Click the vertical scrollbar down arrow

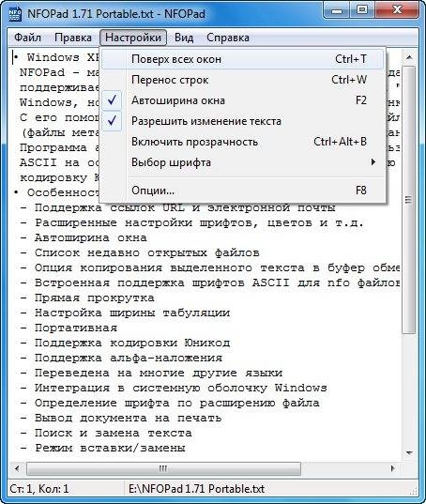pos(409,453)
